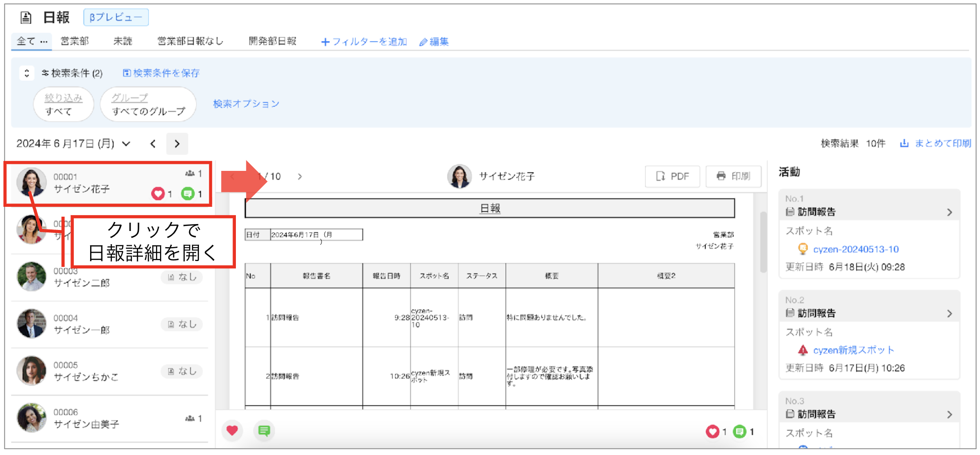
Task: Expand No.1 訪問報告 activity chevron
Action: pos(949,212)
